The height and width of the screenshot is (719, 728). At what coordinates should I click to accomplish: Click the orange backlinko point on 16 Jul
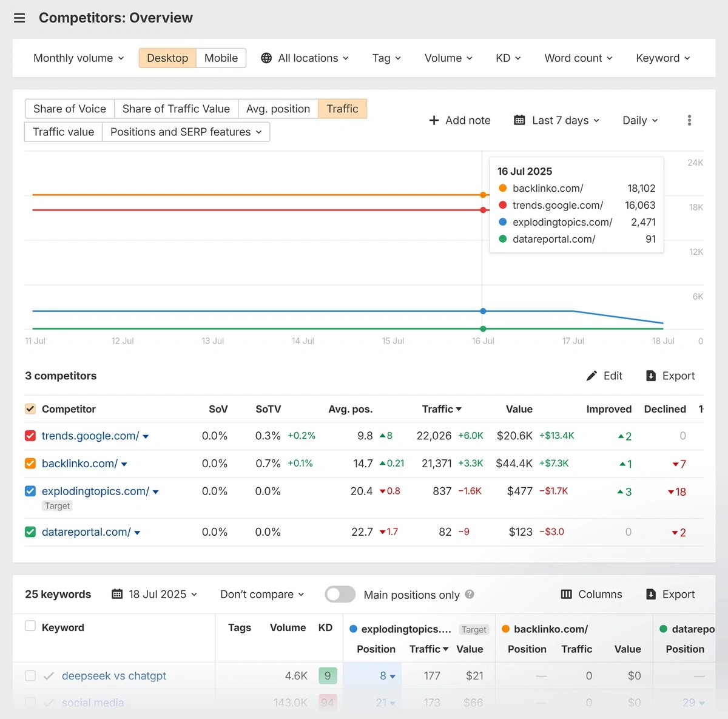(483, 195)
